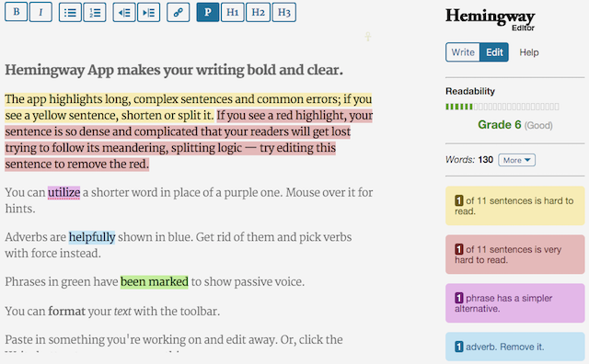Click the readability grade meter bar
Image resolution: width=589 pixels, height=364 pixels.
click(x=502, y=107)
